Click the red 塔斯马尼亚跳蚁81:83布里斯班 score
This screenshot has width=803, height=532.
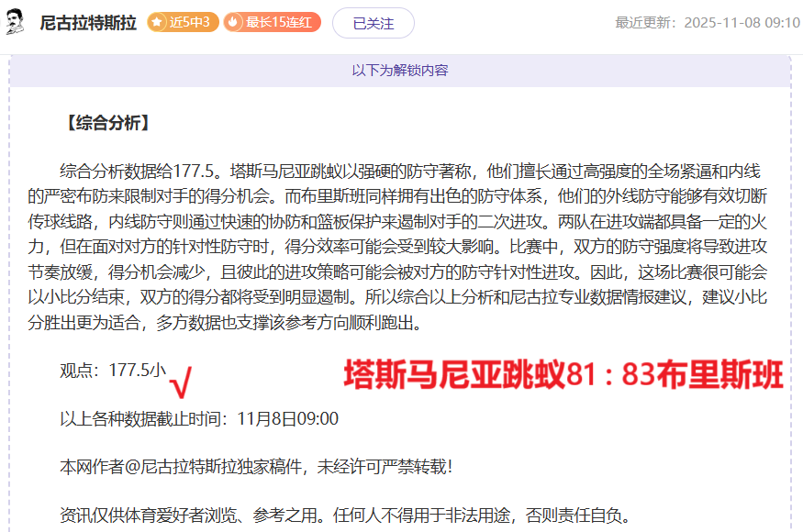point(563,375)
